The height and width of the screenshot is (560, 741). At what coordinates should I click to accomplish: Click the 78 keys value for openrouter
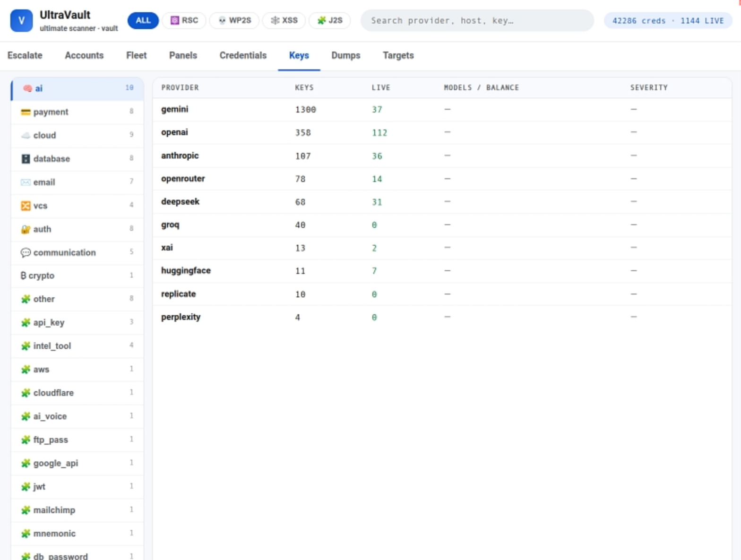tap(300, 179)
